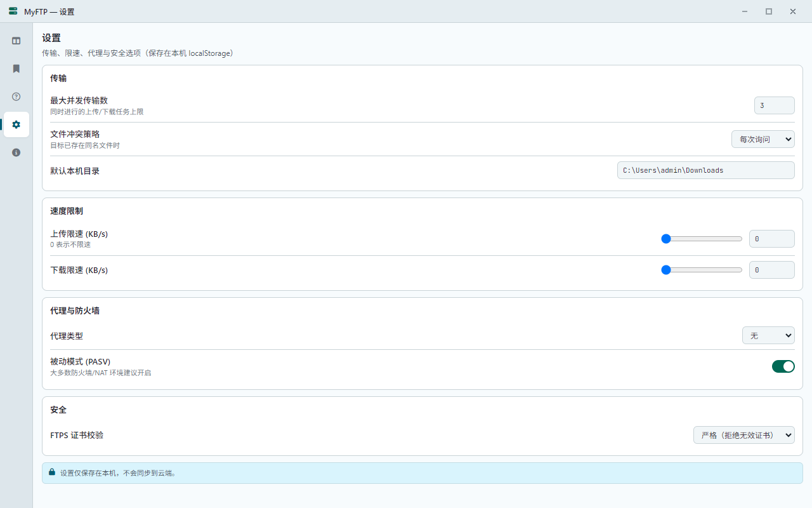Minimize the MyFTP window
The image size is (812, 508).
745,11
